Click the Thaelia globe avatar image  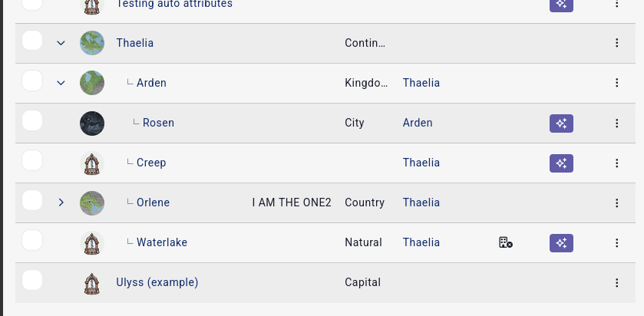92,43
